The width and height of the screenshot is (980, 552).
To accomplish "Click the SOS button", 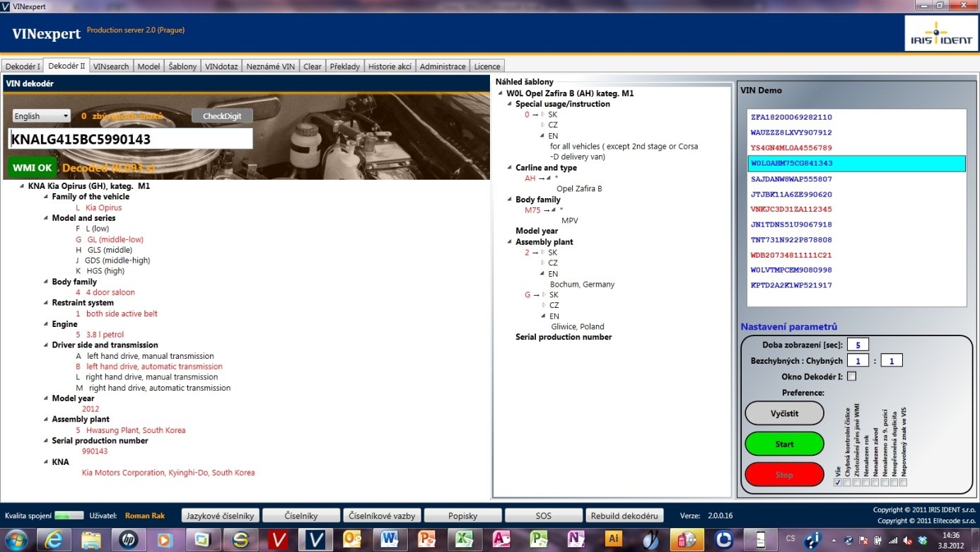I will pos(544,516).
